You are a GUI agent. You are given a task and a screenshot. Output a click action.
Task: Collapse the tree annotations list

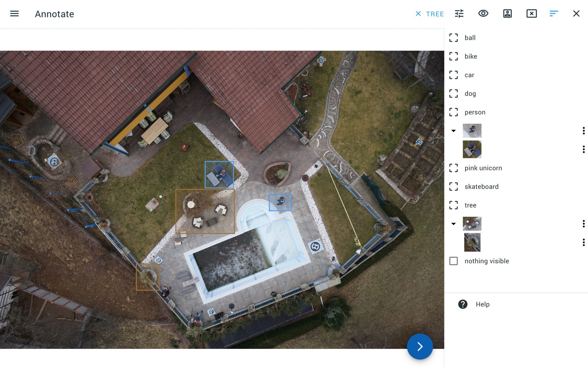(x=454, y=224)
